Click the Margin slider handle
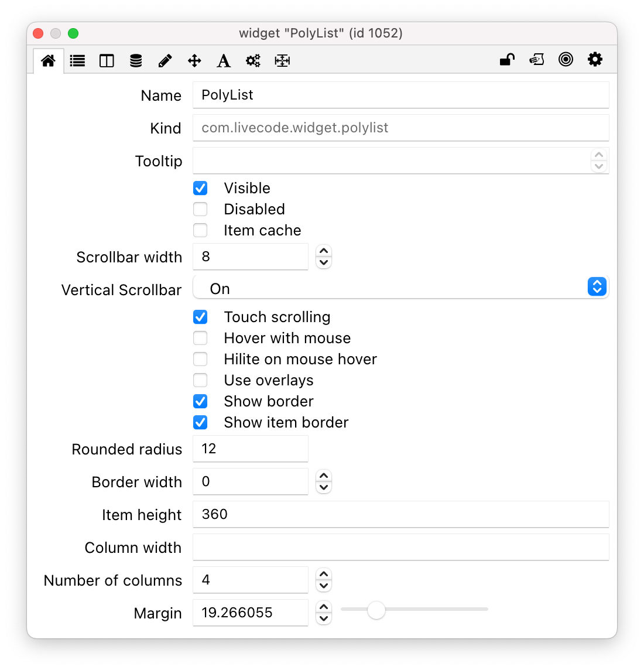 tap(376, 610)
